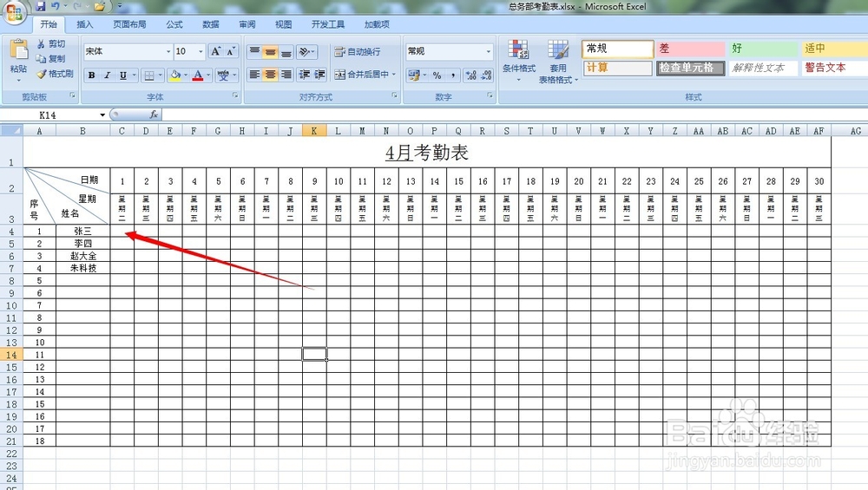Apply the 检查单元格 cell style
Image resolution: width=868 pixels, height=490 pixels.
click(690, 68)
